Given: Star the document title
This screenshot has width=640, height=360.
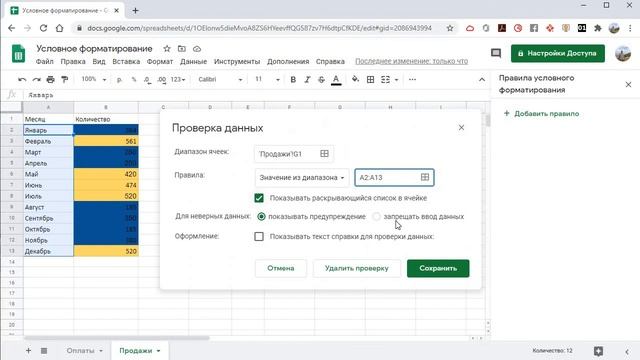Looking at the screenshot, I should pos(167,49).
